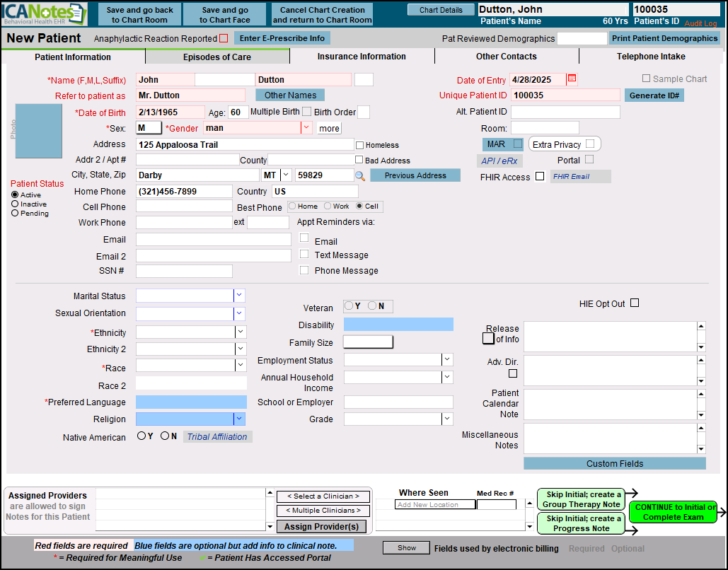Image resolution: width=728 pixels, height=570 pixels.
Task: Open the Telephone Intake tab
Action: tap(650, 57)
